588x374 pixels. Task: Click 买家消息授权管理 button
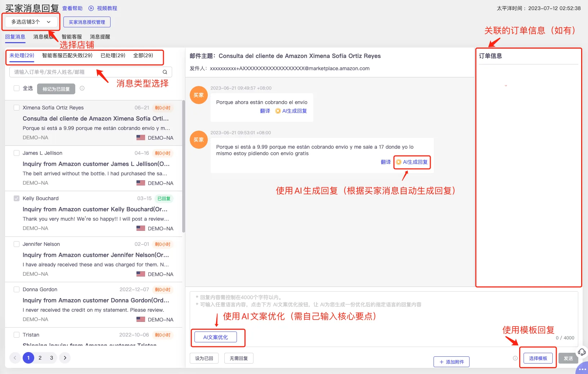tap(87, 22)
